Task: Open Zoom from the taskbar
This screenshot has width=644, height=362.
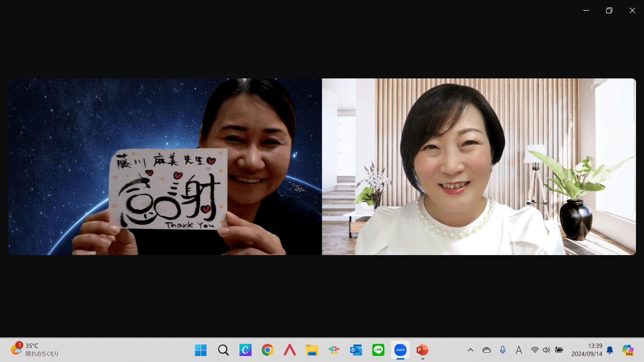Action: (x=400, y=350)
